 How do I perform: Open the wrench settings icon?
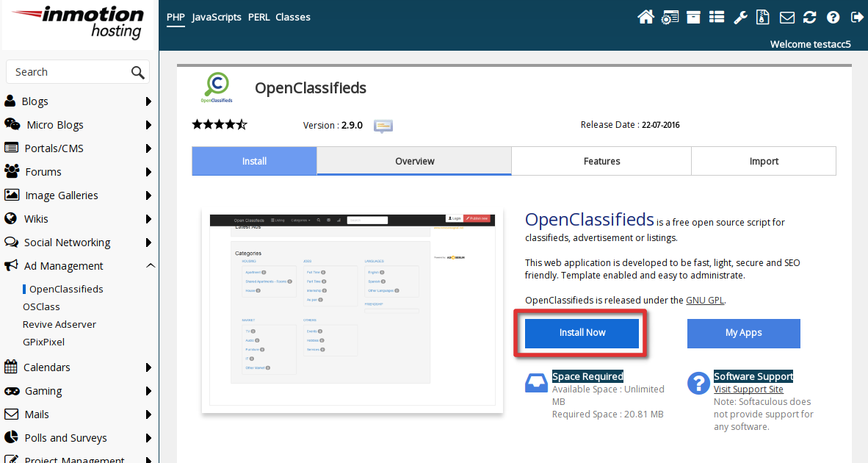point(740,18)
